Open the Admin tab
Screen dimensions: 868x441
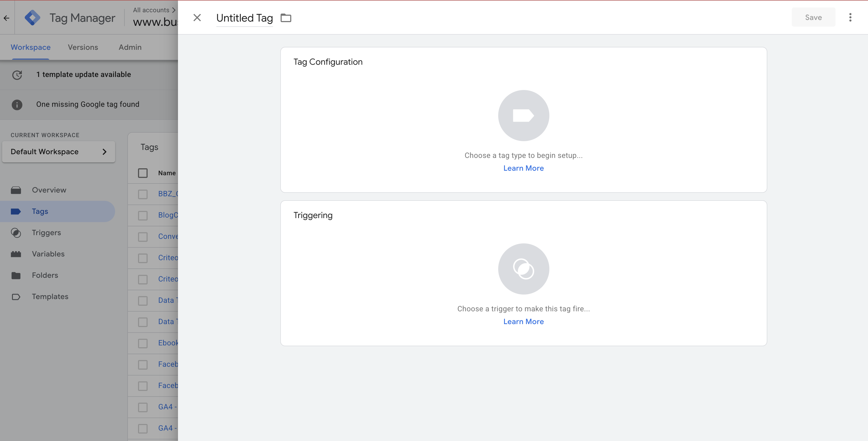pyautogui.click(x=130, y=47)
